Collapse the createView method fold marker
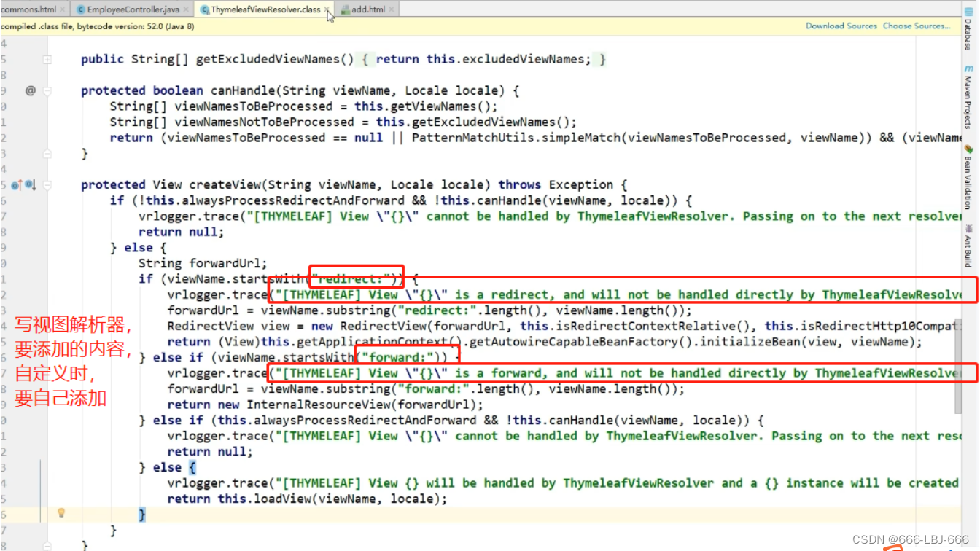Screen dimensions: 980x551 (47, 185)
